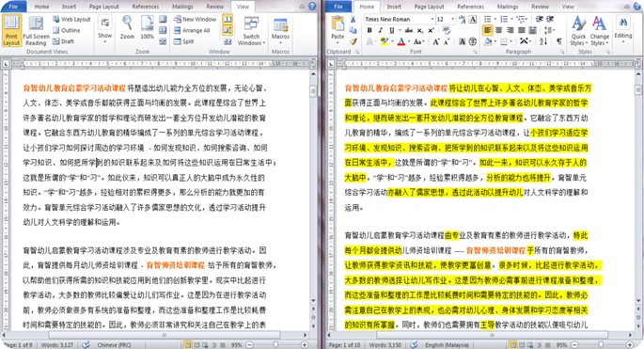
Task: Click Chinese (PRC) language in status bar
Action: (114, 345)
